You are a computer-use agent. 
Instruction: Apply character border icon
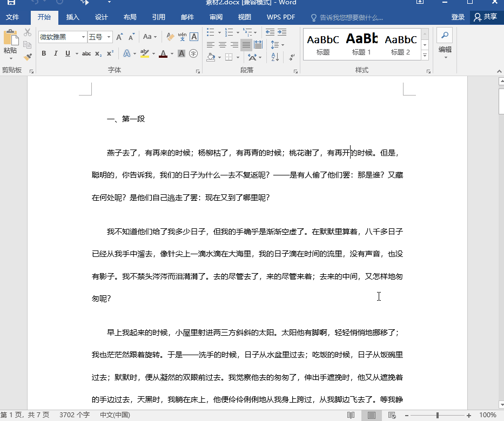pos(194,37)
